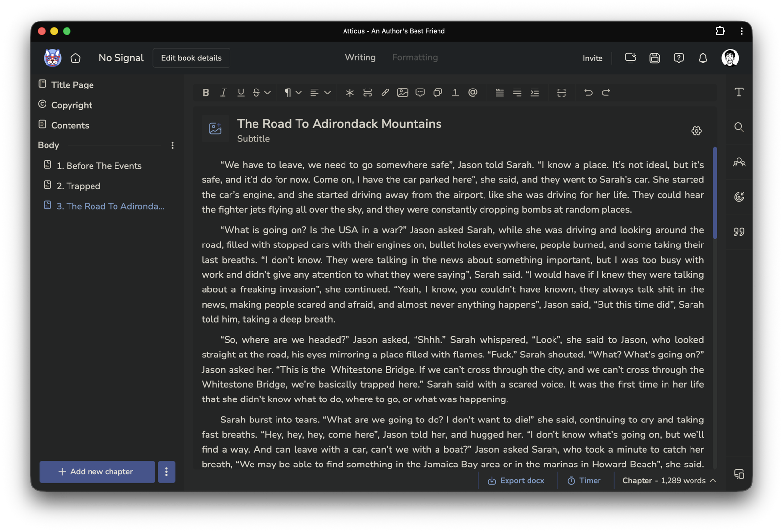This screenshot has width=783, height=532.
Task: Expand the Chapter word count chevron
Action: 713,481
